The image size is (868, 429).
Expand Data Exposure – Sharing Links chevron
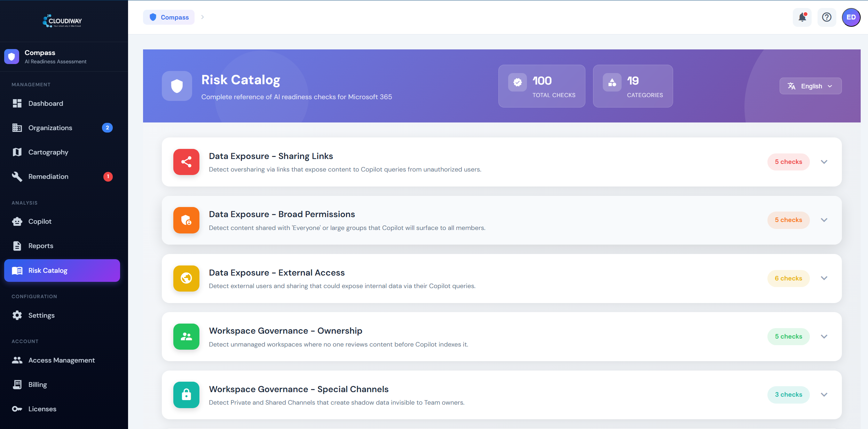pos(824,162)
